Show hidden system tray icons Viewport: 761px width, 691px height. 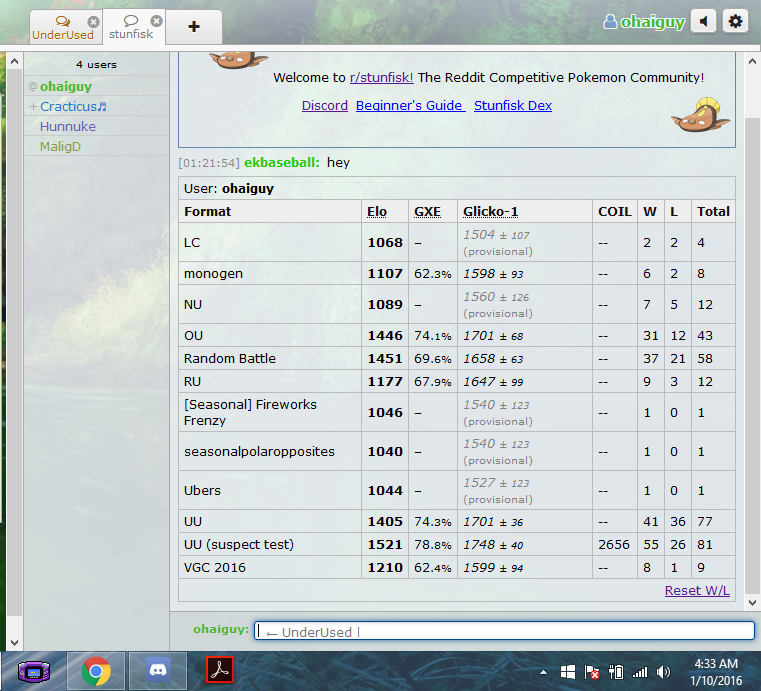544,672
